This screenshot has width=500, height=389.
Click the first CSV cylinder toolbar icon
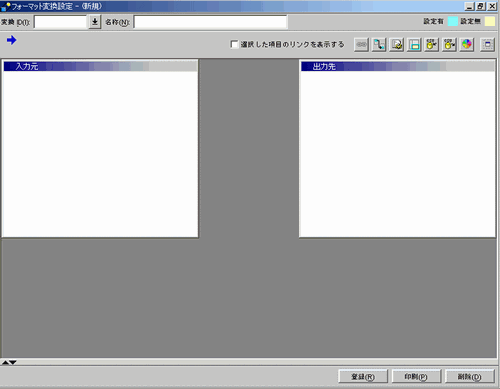tap(432, 44)
